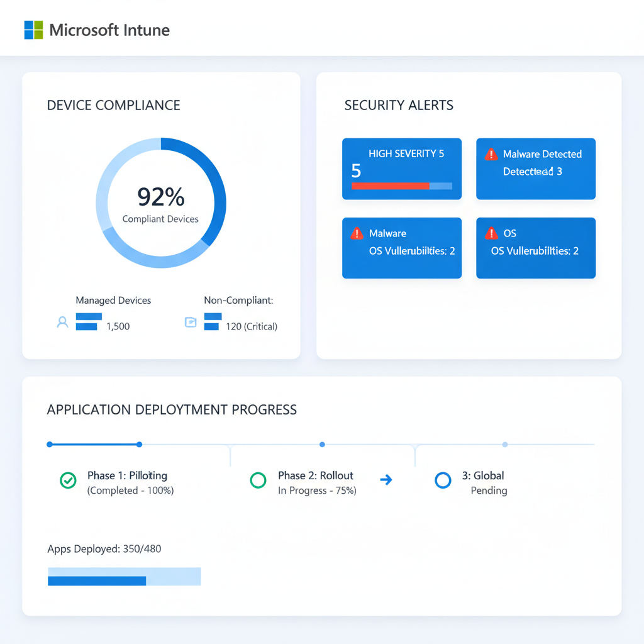Click the Phase 2 green circle icon
This screenshot has height=644, width=644.
coord(258,480)
